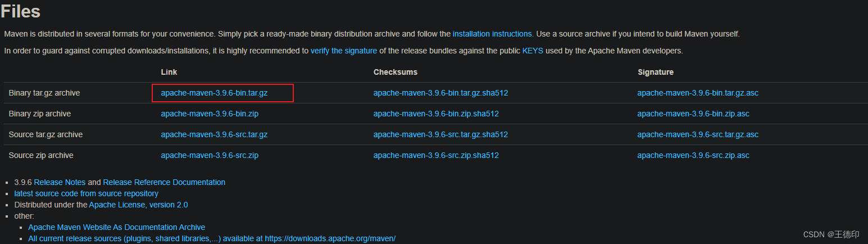Download apache-maven-3.9.6-bin.zip
Viewport: 868px width, 244px height.
(210, 114)
